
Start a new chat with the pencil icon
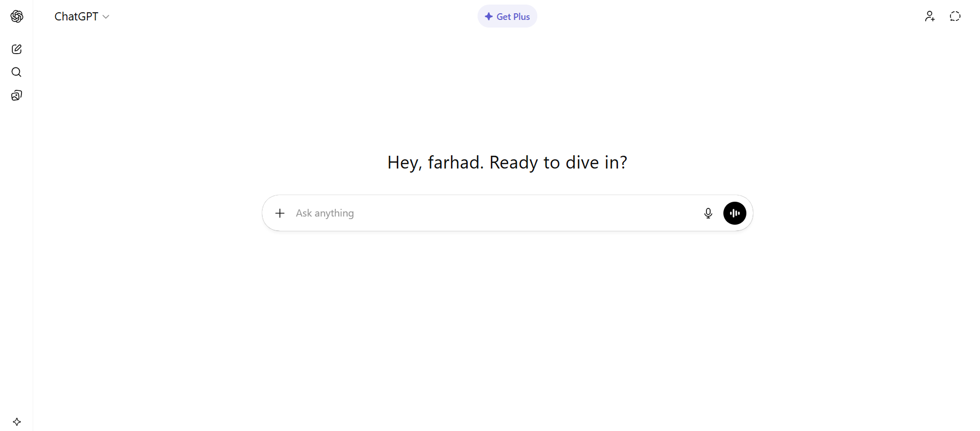pyautogui.click(x=16, y=49)
